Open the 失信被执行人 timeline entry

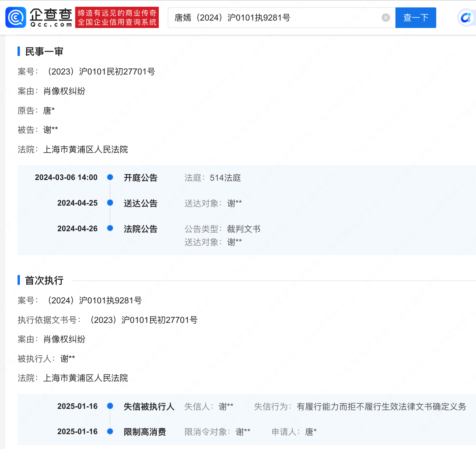click(x=149, y=407)
